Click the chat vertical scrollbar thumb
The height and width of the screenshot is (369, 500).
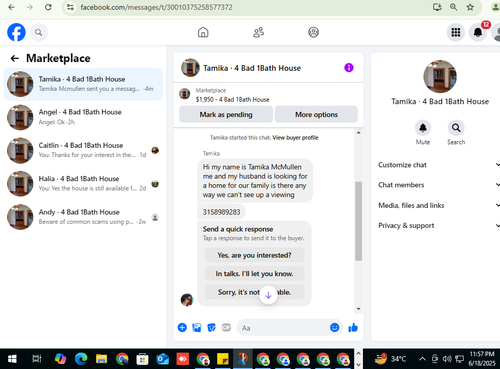point(358,221)
